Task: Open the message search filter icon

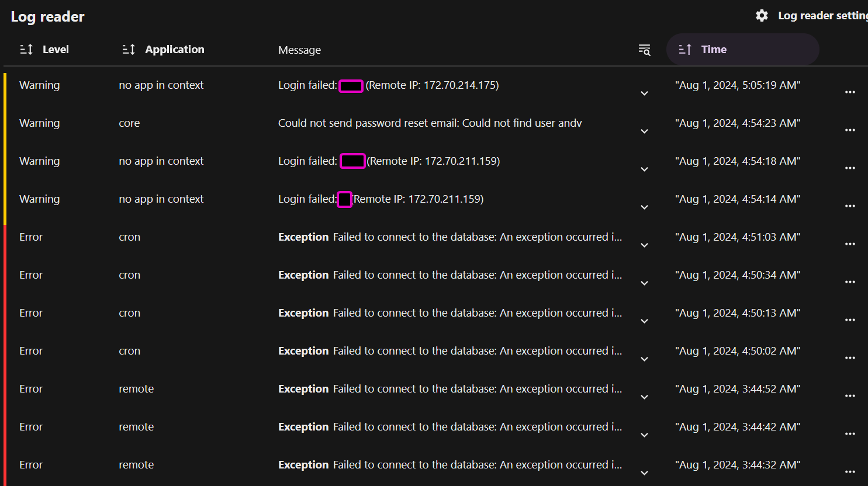Action: point(644,50)
